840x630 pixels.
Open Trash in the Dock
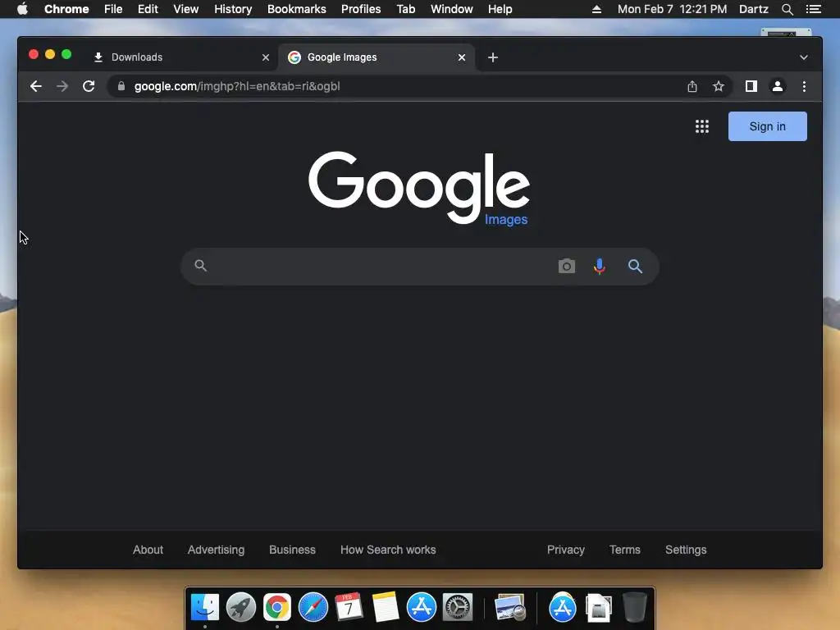click(634, 608)
